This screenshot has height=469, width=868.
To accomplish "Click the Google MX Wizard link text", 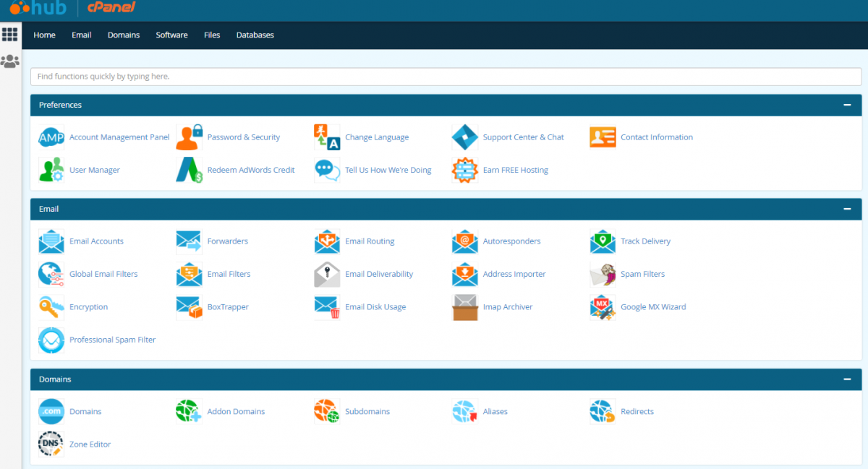I will tap(653, 307).
